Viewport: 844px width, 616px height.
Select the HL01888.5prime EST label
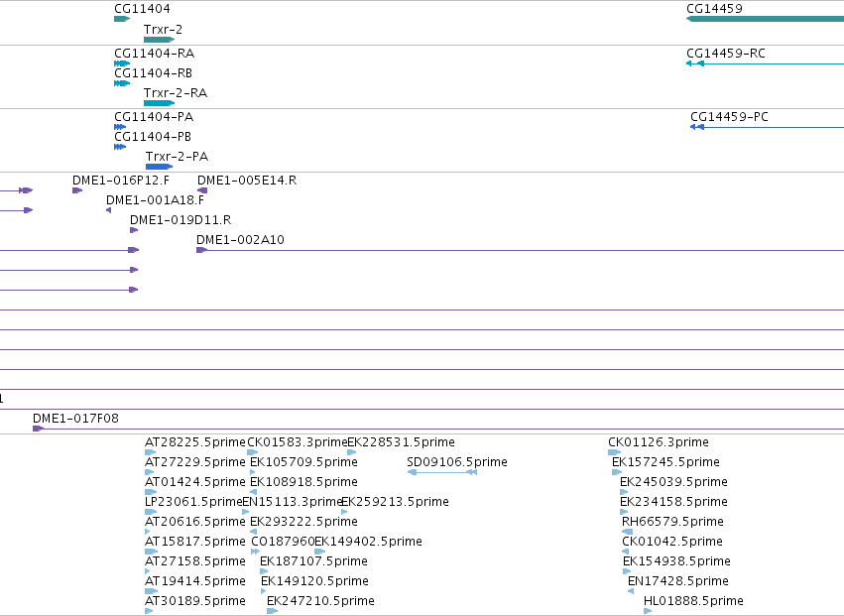click(x=694, y=601)
